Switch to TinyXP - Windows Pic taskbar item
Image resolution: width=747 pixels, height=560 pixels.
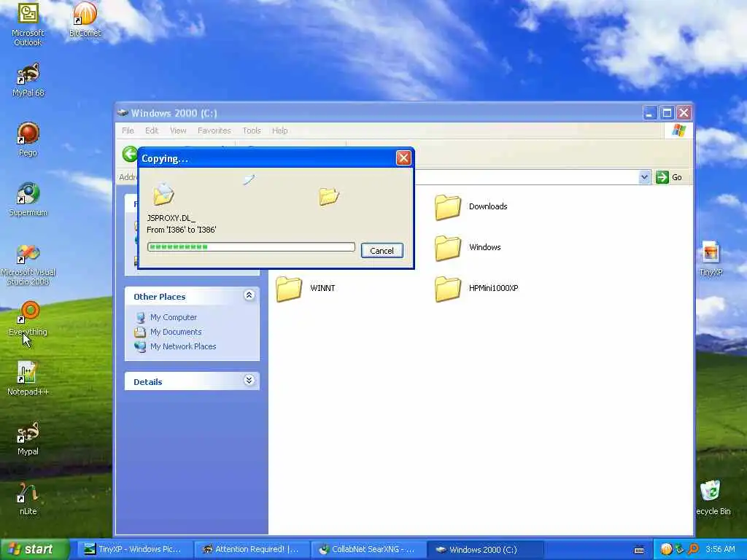click(x=135, y=550)
